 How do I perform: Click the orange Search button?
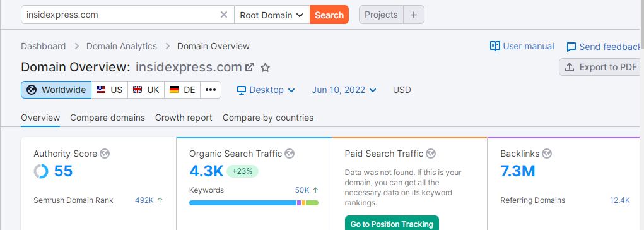tap(329, 15)
